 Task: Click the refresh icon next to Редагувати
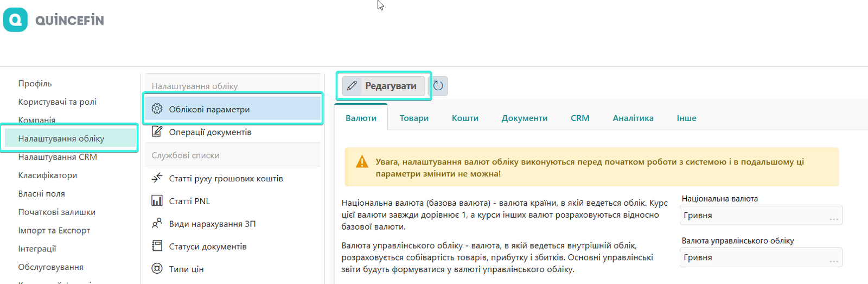tap(438, 86)
